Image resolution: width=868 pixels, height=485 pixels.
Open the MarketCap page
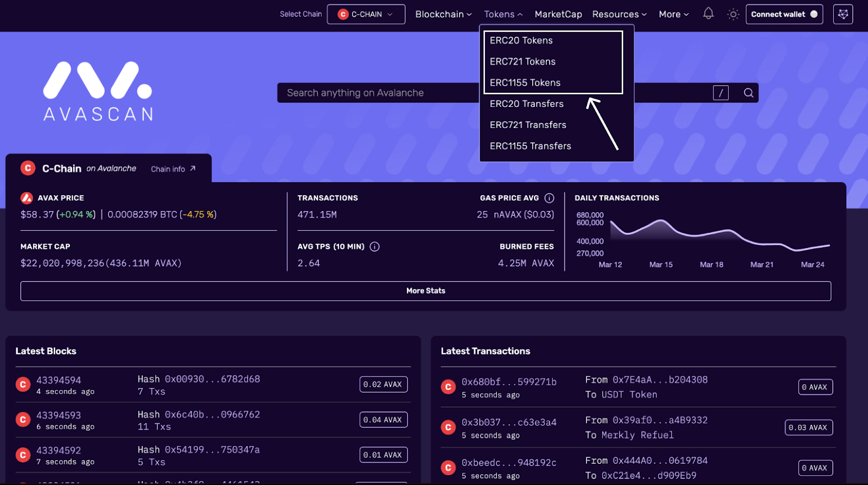pos(558,14)
